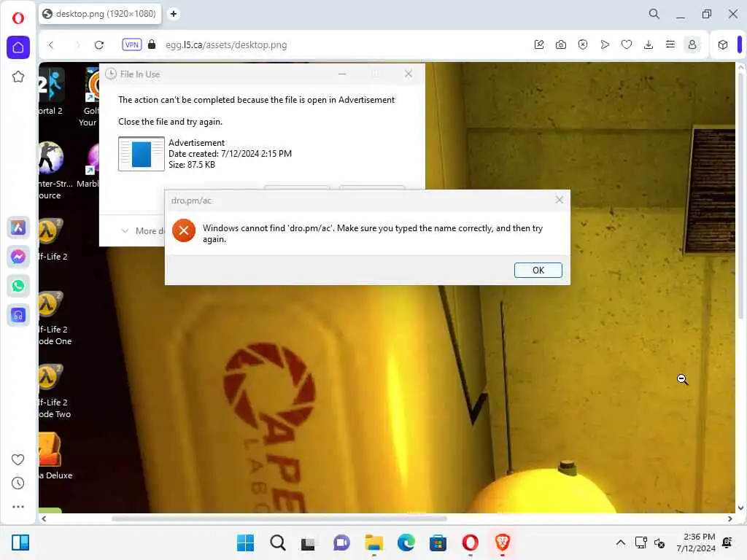Search tabs with magnifier icon
Screen dimensions: 747x560
pos(654,14)
